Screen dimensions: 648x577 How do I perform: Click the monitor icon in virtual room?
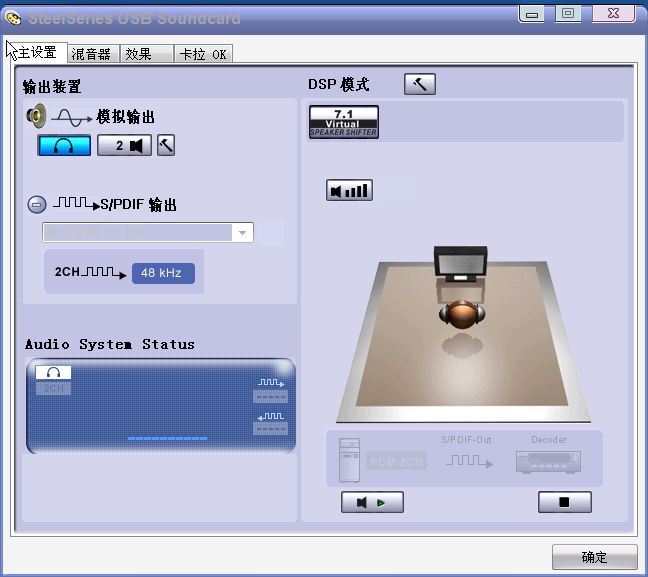point(460,264)
